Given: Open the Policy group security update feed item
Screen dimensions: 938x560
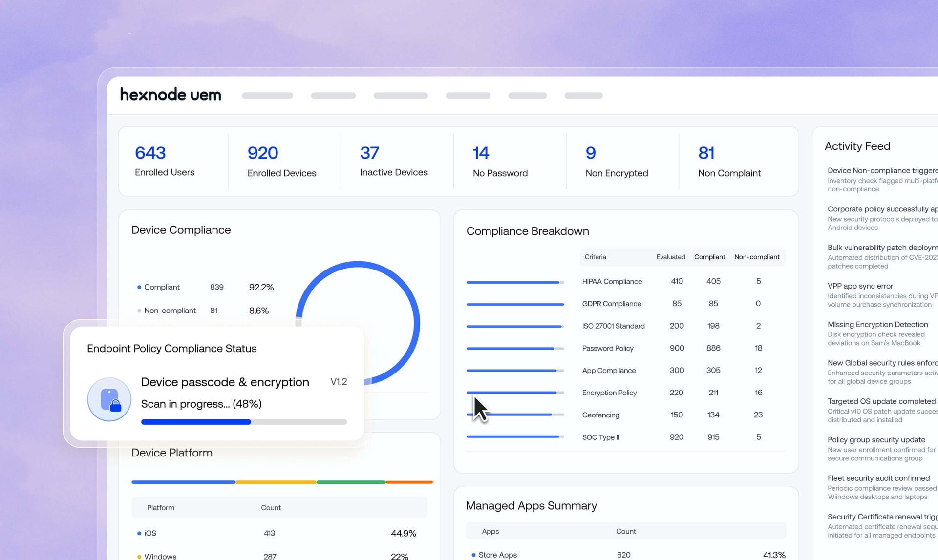Looking at the screenshot, I should 882,449.
